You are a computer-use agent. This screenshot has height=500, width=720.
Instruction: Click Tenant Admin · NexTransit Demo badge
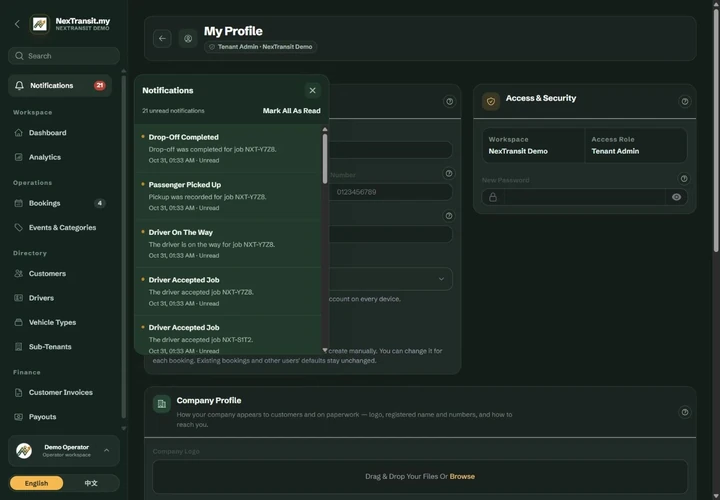click(x=260, y=47)
